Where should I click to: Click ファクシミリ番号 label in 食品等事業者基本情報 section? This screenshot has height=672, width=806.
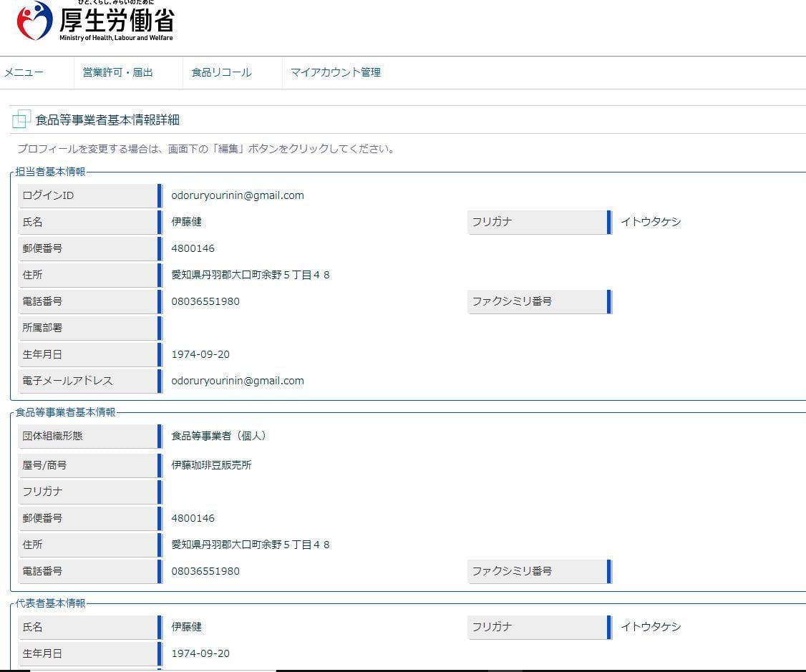512,571
